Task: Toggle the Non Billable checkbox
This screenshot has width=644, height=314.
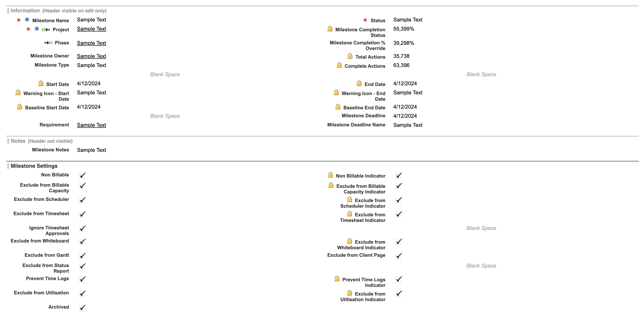Action: (82, 176)
